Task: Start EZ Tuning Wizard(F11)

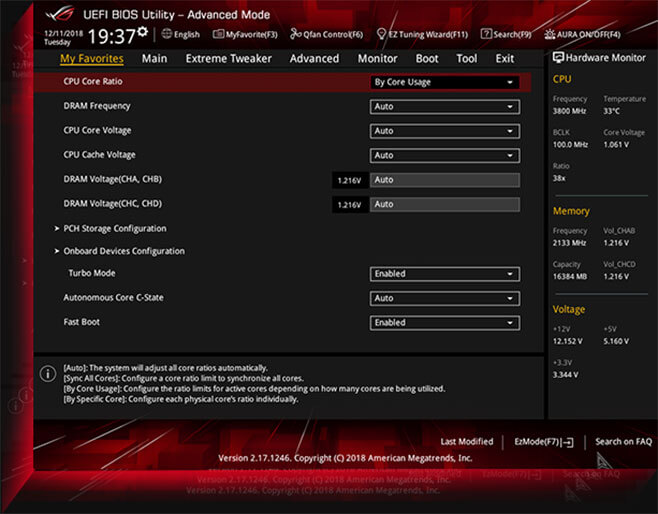Action: pyautogui.click(x=428, y=34)
